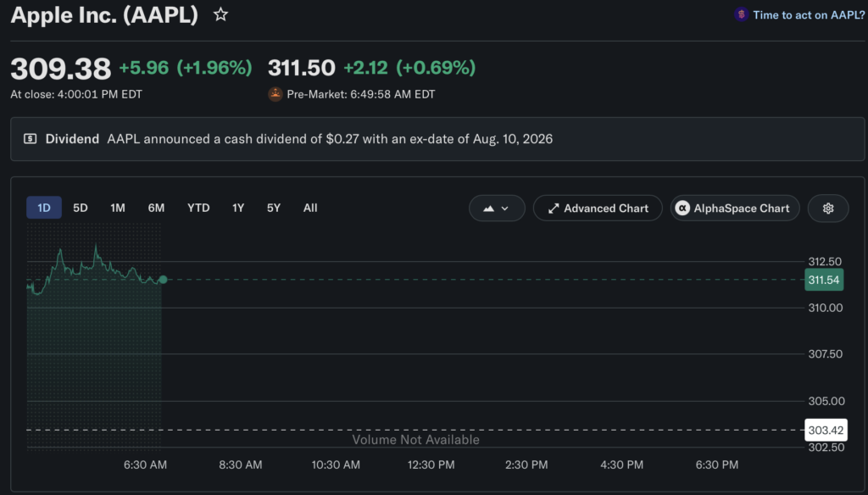Click the dividend banknote icon
The image size is (868, 495).
point(31,138)
